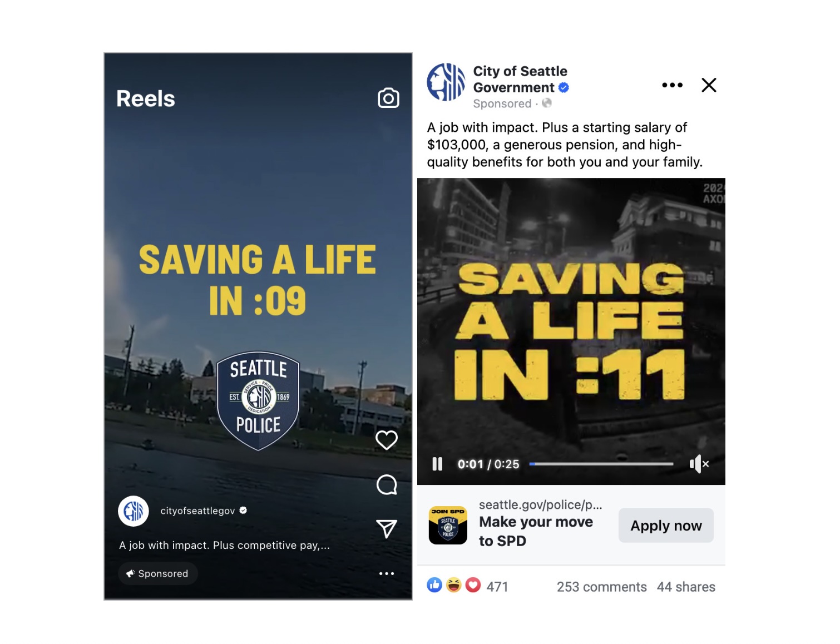Click the Sponsored pill label
The width and height of the screenshot is (840, 644).
pyautogui.click(x=158, y=573)
